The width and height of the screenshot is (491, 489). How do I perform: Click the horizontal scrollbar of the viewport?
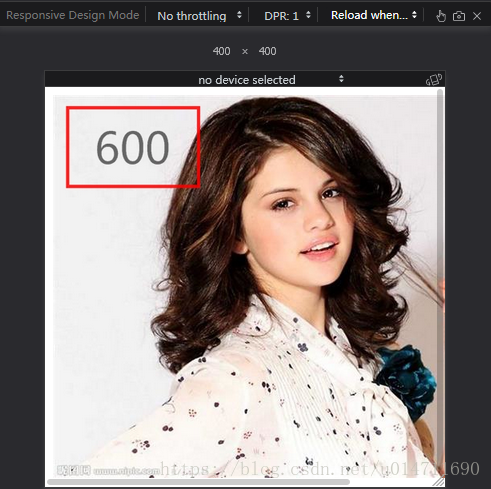(199, 482)
